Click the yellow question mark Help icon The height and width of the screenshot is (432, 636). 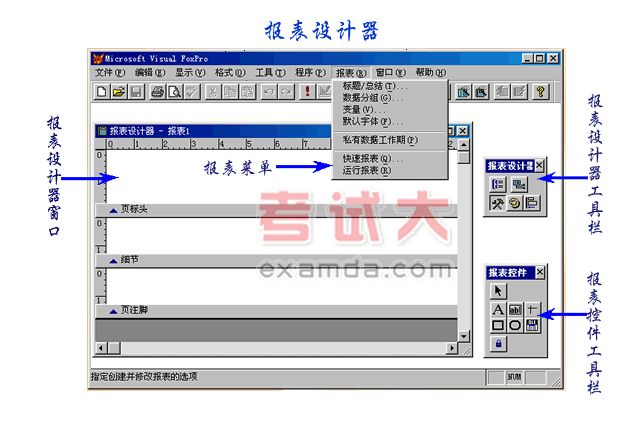[540, 92]
